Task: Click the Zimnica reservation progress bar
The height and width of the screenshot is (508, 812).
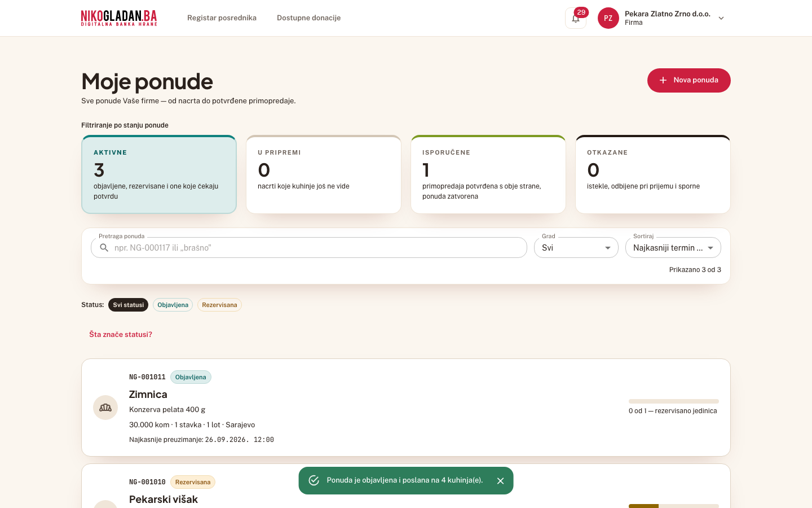Action: 674,401
